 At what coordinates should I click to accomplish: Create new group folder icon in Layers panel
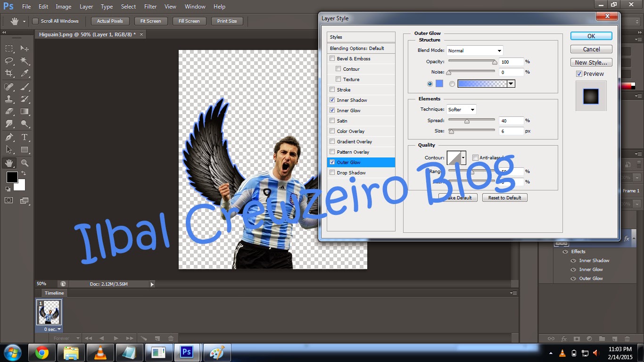point(602,338)
